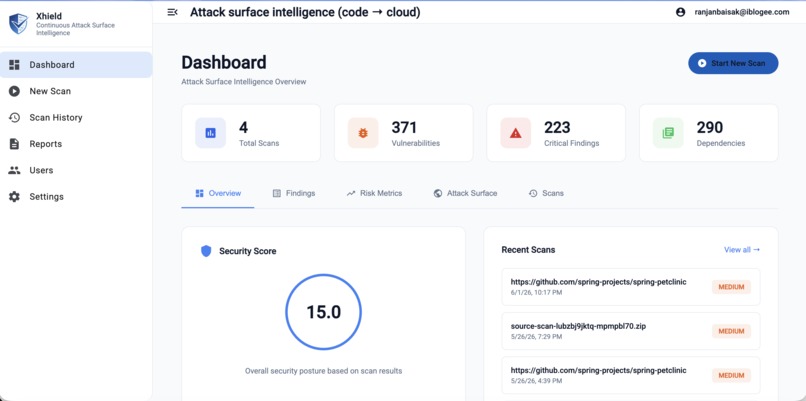Click the Critical Findings warning triangle icon
This screenshot has height=401, width=806.
click(516, 133)
